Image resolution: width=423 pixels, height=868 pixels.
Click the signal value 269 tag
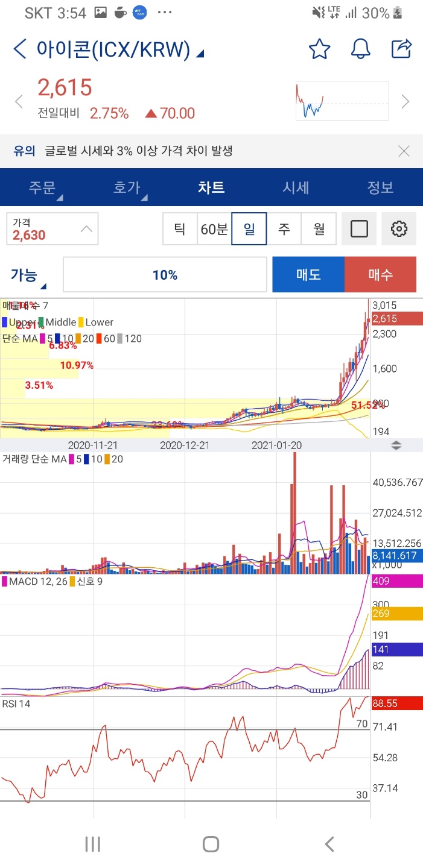click(396, 614)
